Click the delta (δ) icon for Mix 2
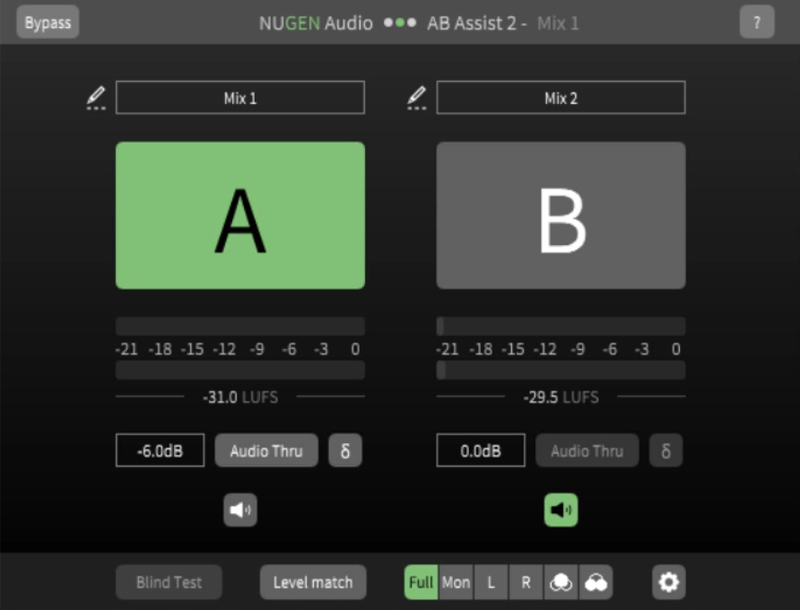Viewport: 800px width, 610px height. click(x=666, y=450)
